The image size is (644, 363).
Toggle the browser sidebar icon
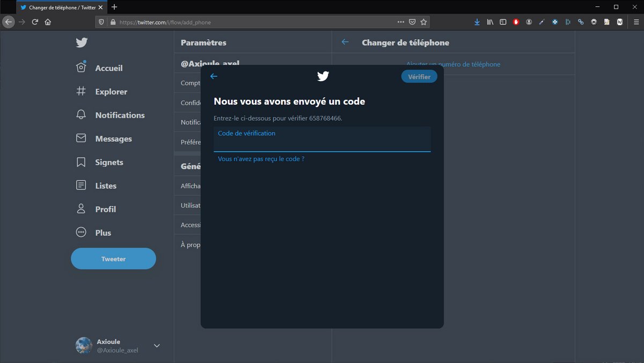pos(503,22)
